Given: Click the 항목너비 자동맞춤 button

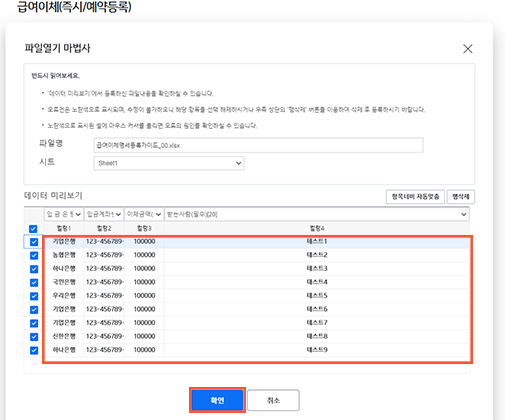Looking at the screenshot, I should point(415,197).
